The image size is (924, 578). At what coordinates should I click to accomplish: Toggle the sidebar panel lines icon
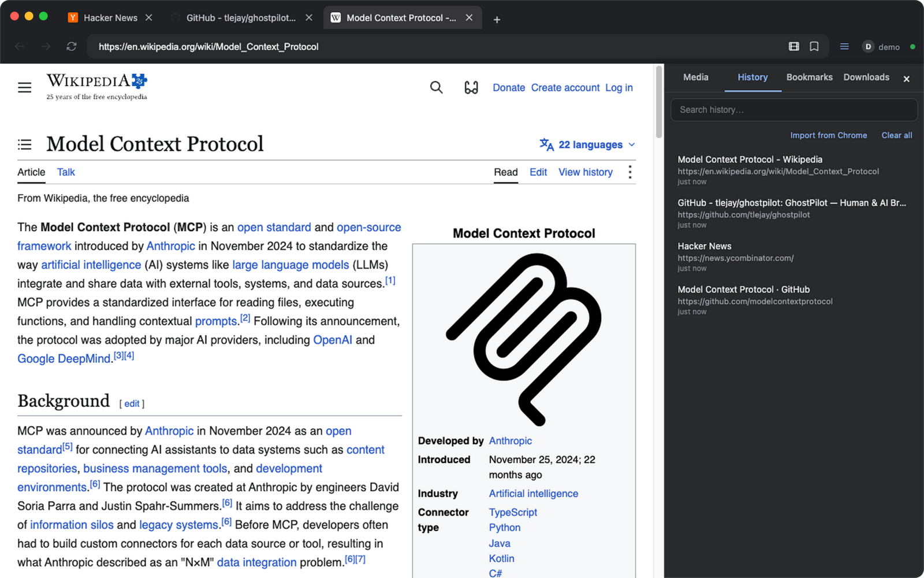click(844, 46)
